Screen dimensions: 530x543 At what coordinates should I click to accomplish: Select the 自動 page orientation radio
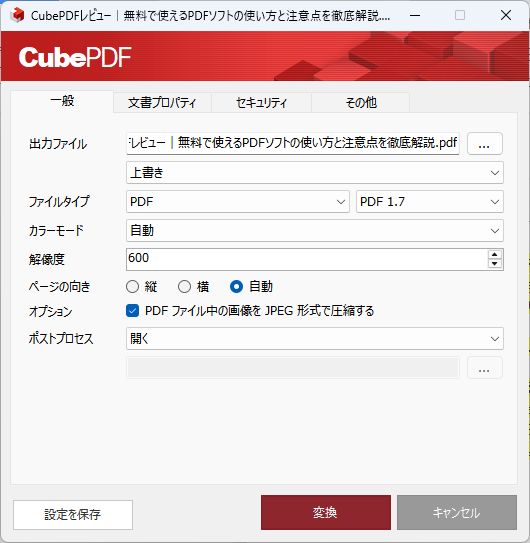[x=236, y=287]
